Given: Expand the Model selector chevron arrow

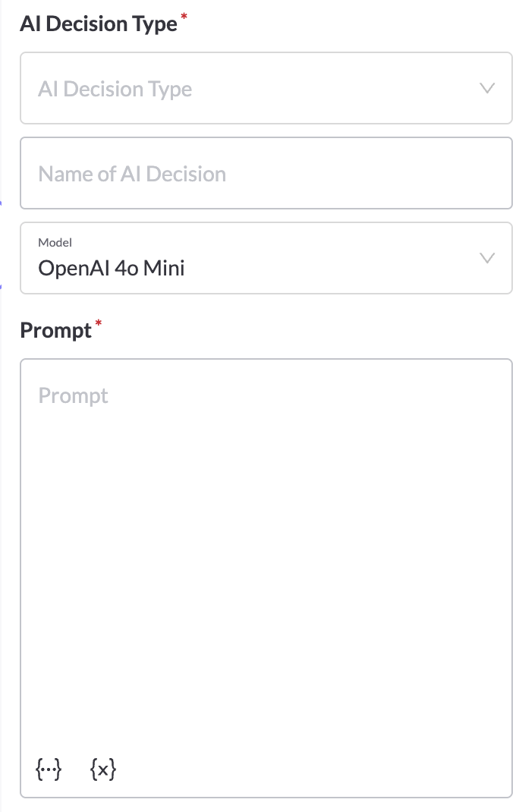Looking at the screenshot, I should coord(487,258).
